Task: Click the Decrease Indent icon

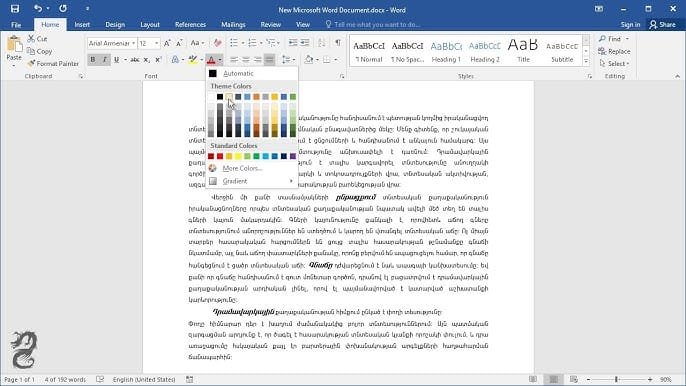Action: 293,42
